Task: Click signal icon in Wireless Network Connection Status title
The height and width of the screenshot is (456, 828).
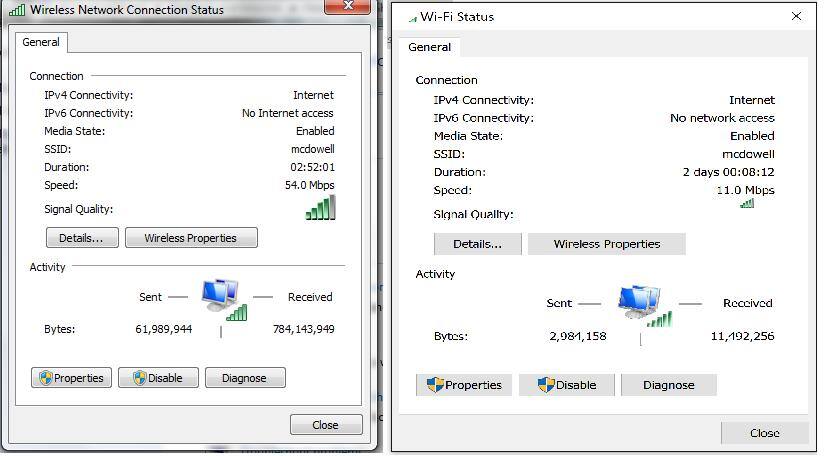Action: (x=17, y=10)
